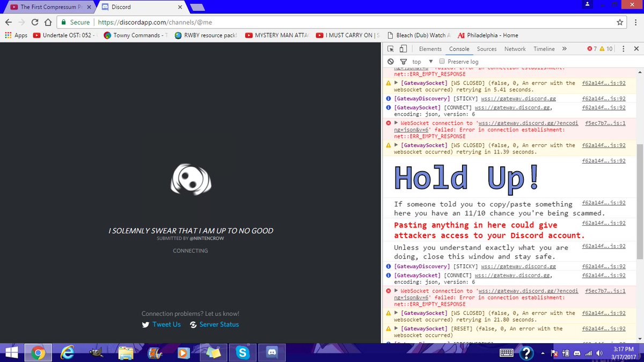The image size is (644, 362).
Task: Open the top execution context dropdown
Action: tap(422, 62)
